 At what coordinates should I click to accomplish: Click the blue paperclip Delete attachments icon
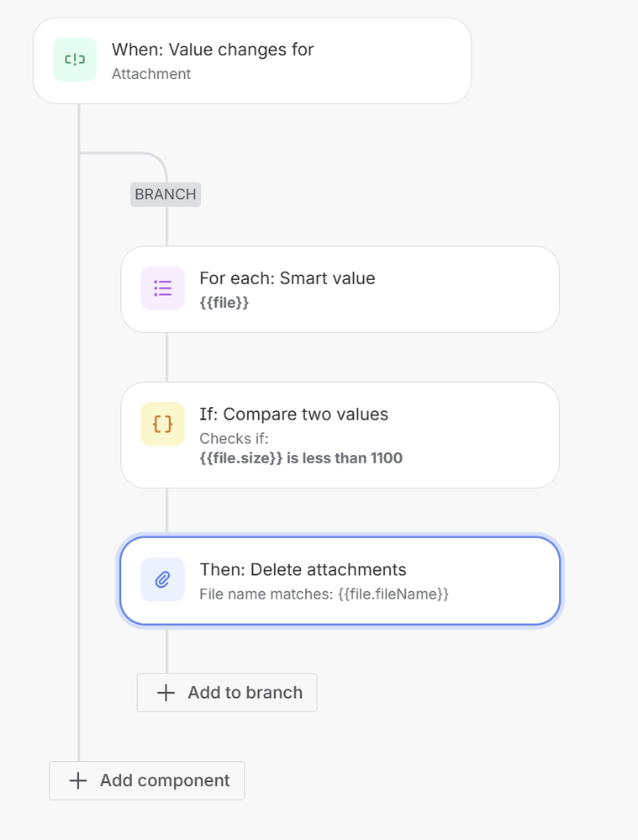162,580
